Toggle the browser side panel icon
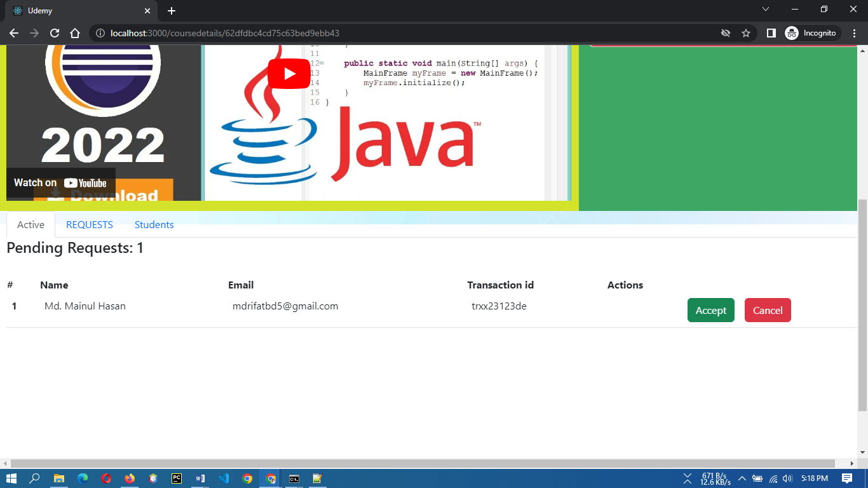This screenshot has height=488, width=868. point(770,33)
